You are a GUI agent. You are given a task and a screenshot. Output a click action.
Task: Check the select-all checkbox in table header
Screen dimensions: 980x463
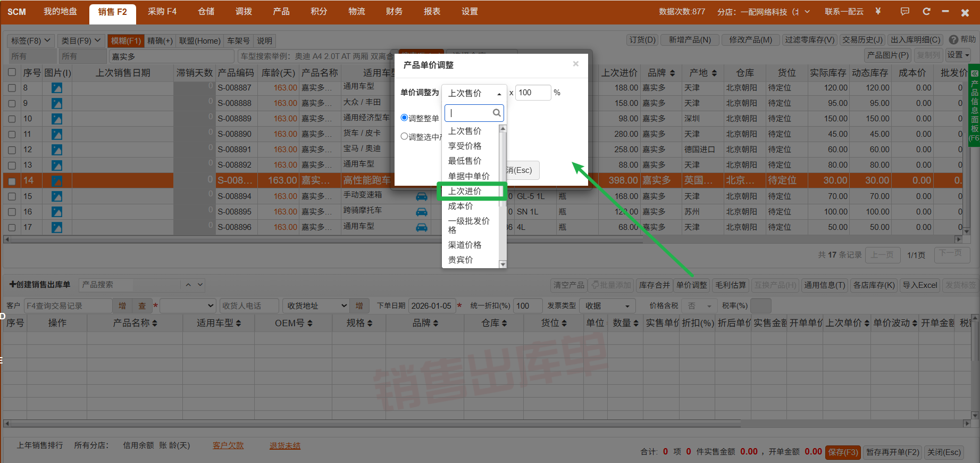pyautogui.click(x=12, y=72)
